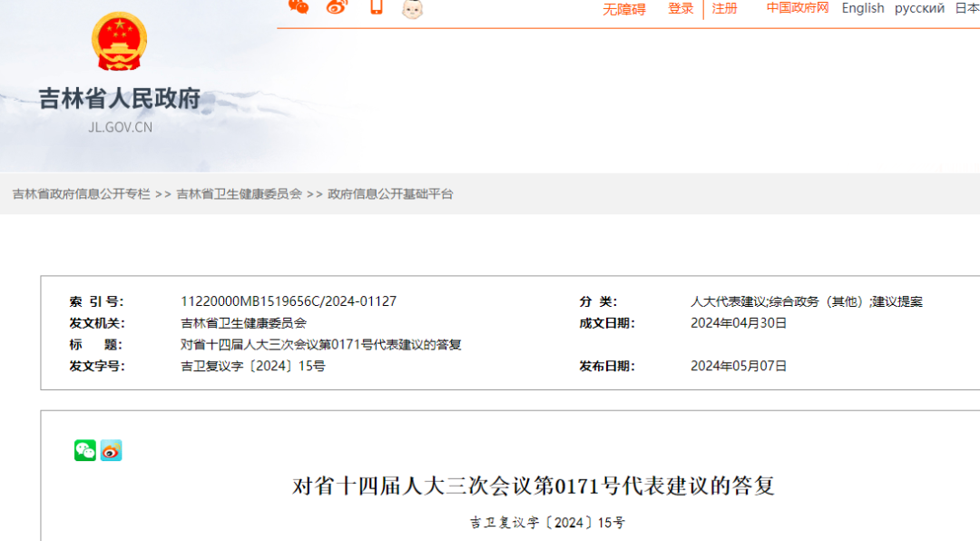The image size is (980, 541).
Task: Select category value 人大代表建议;综合政务（其他）;建议提案
Action: click(807, 301)
